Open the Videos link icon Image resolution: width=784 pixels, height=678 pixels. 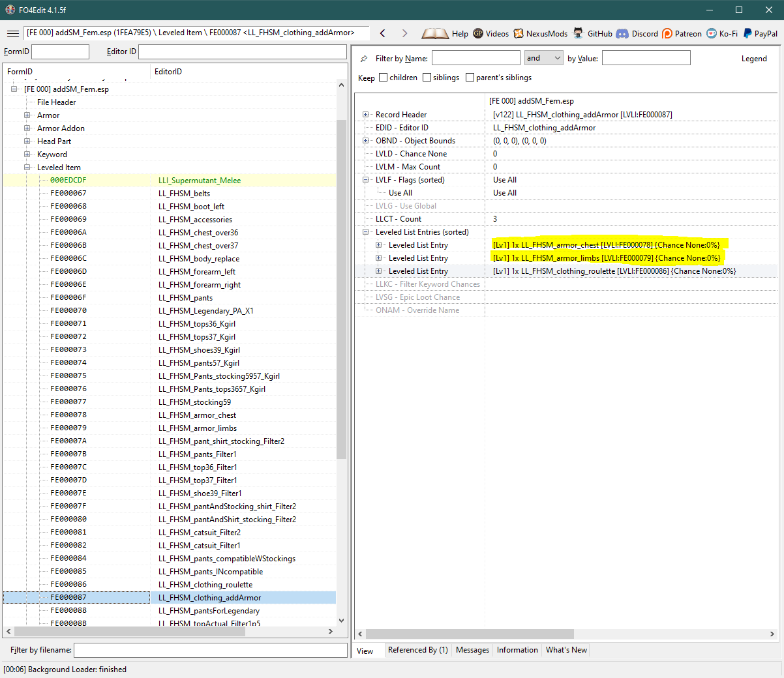478,33
